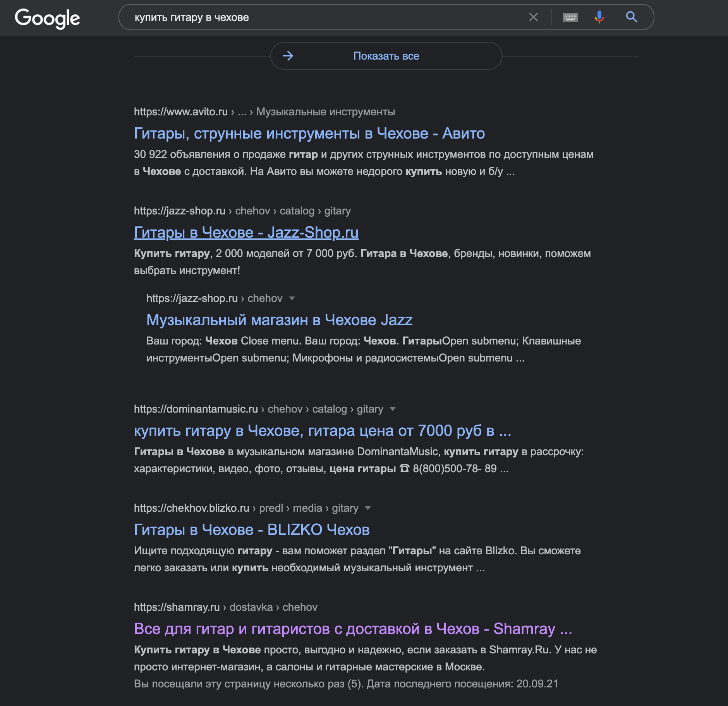The image size is (728, 706).
Task: Open the Авито guitars result link
Action: [309, 134]
